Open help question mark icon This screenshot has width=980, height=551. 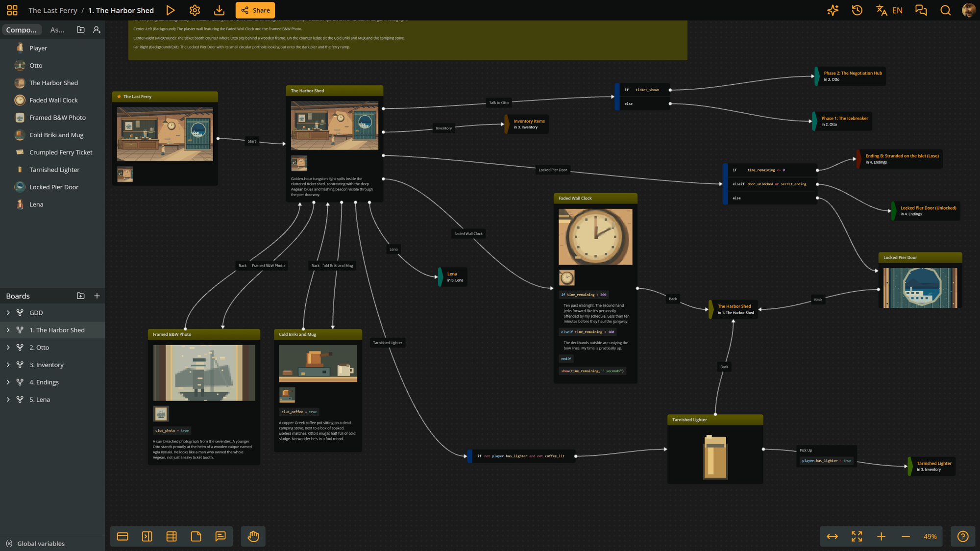point(963,536)
